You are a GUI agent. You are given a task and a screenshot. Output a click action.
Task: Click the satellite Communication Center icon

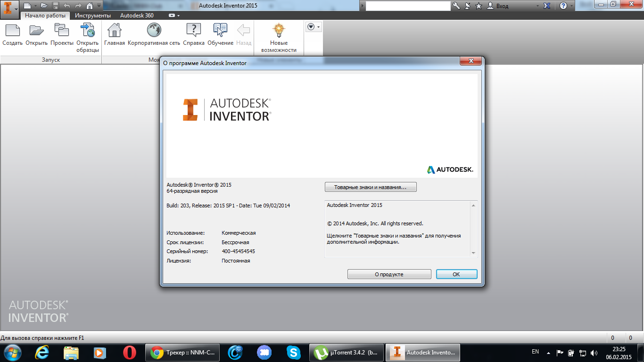pyautogui.click(x=468, y=6)
